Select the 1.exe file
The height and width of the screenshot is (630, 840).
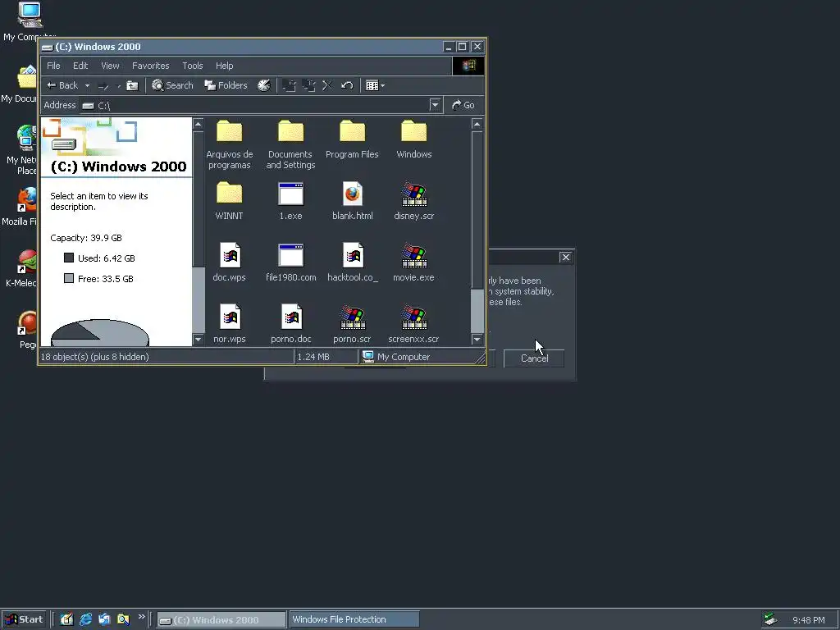click(x=291, y=201)
